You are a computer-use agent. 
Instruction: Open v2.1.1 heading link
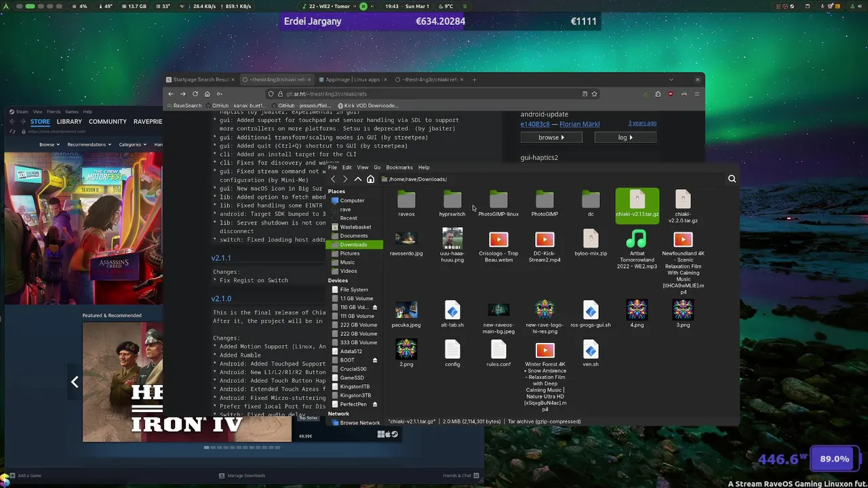(221, 258)
